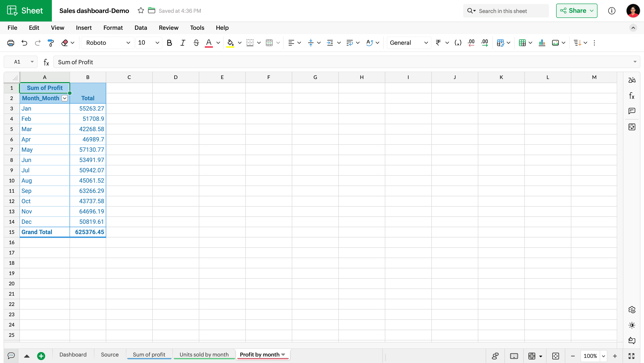Open the info icon near Share
The image size is (644, 363).
pos(612,11)
